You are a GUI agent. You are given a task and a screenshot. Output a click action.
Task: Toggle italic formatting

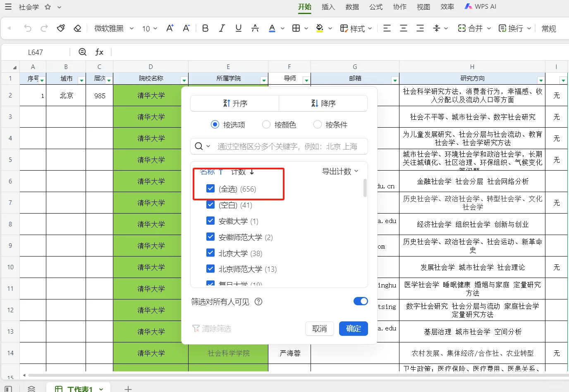pyautogui.click(x=222, y=28)
